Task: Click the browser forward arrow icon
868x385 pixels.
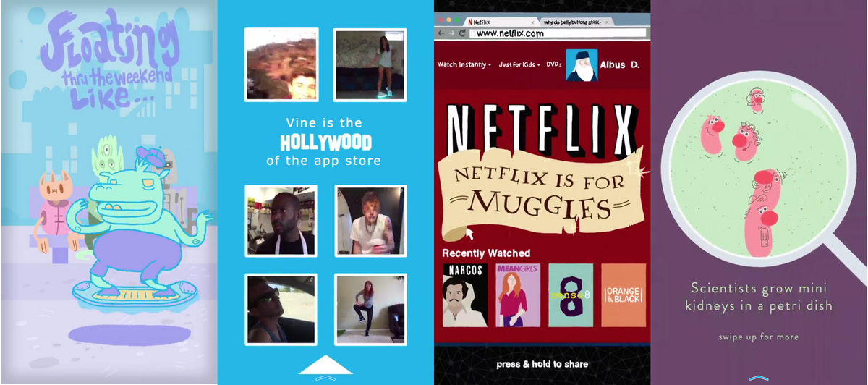Action: [x=451, y=33]
